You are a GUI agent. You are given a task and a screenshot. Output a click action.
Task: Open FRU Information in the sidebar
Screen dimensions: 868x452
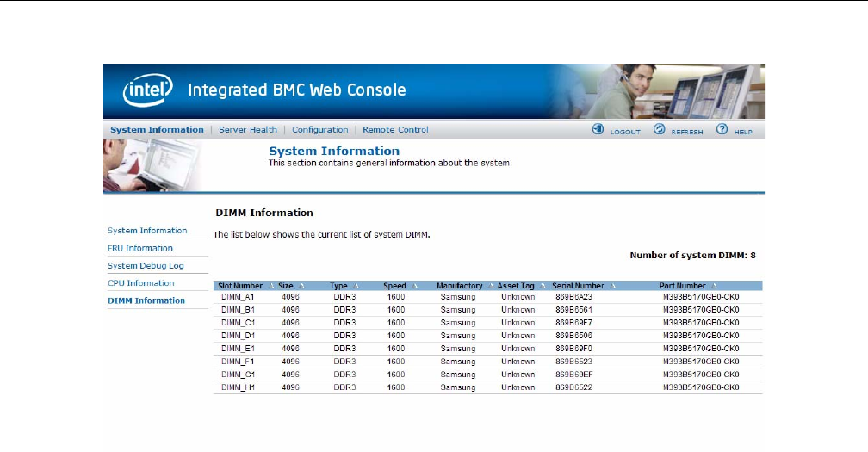140,249
